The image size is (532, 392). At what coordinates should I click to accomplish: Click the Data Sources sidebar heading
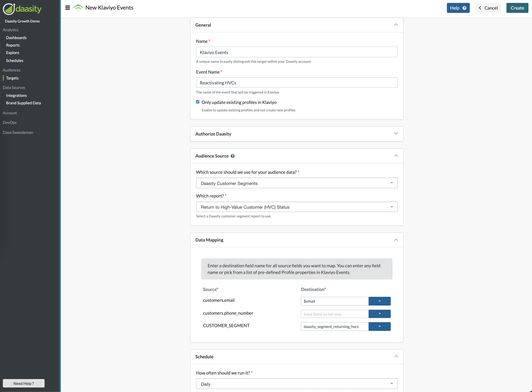click(x=14, y=88)
